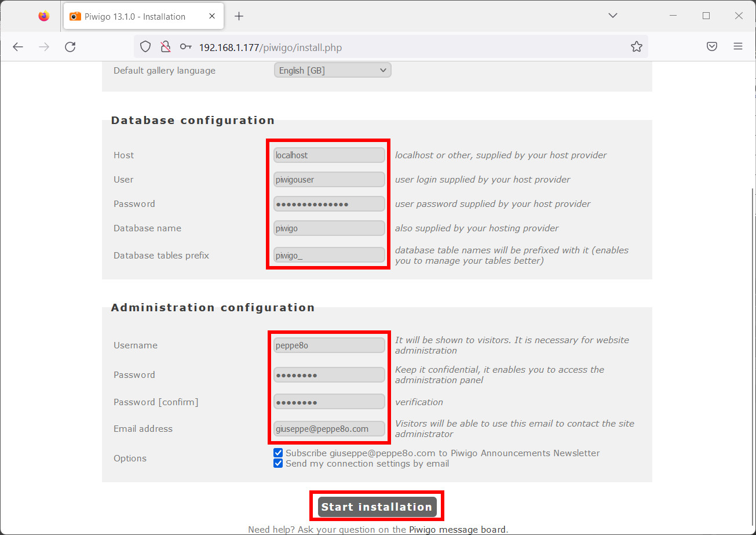Click the saved password key icon

point(185,47)
